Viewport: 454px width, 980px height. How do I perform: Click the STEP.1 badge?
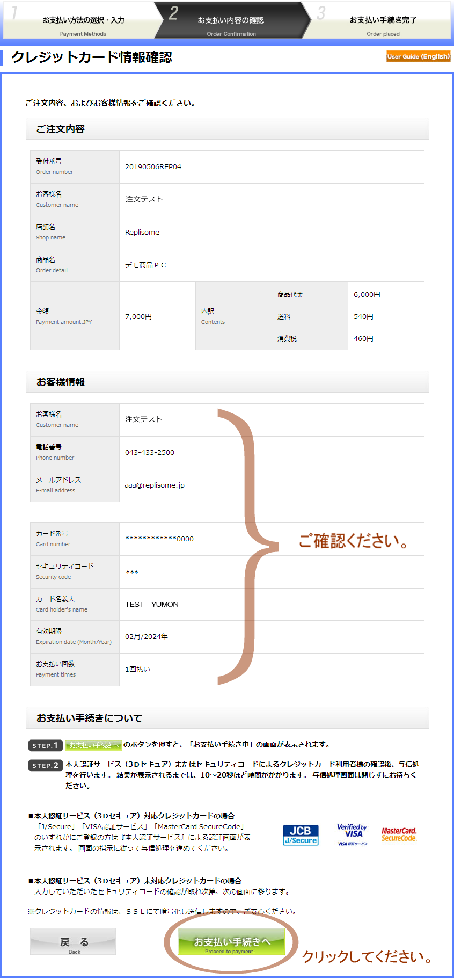[45, 745]
